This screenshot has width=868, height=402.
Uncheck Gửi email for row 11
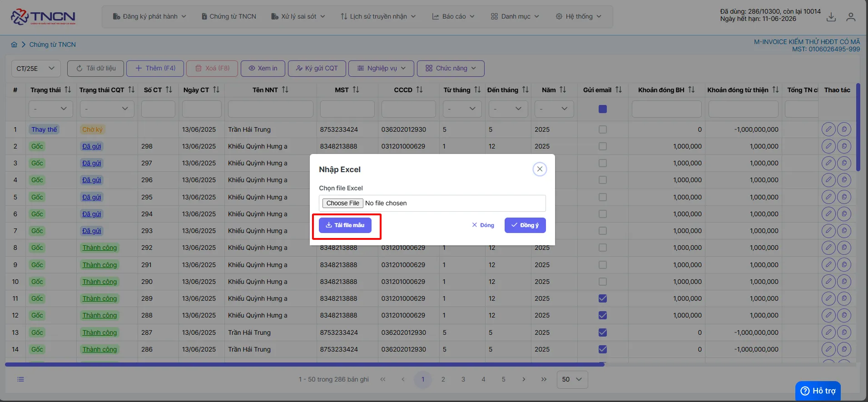tap(603, 298)
